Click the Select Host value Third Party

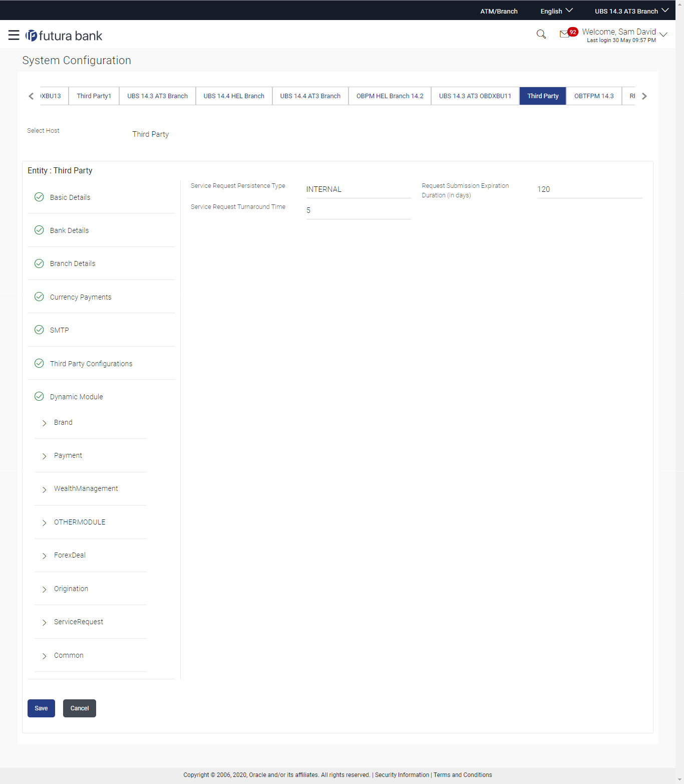coord(151,134)
